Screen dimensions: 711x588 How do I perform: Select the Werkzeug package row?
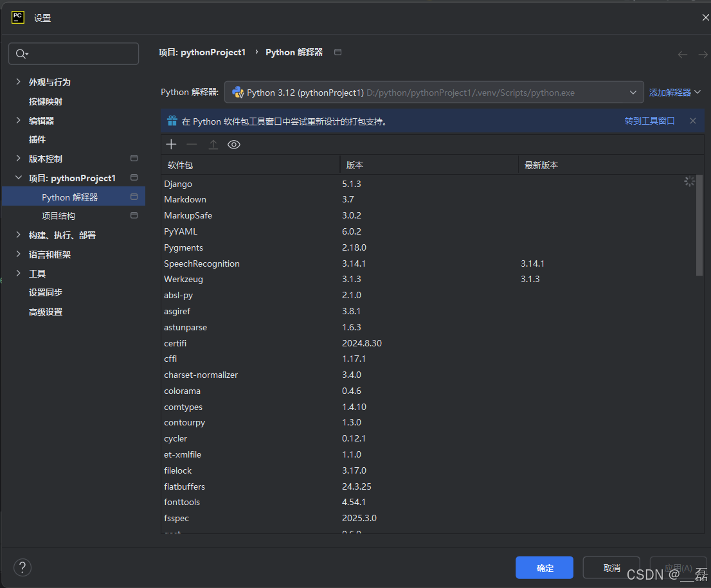428,279
